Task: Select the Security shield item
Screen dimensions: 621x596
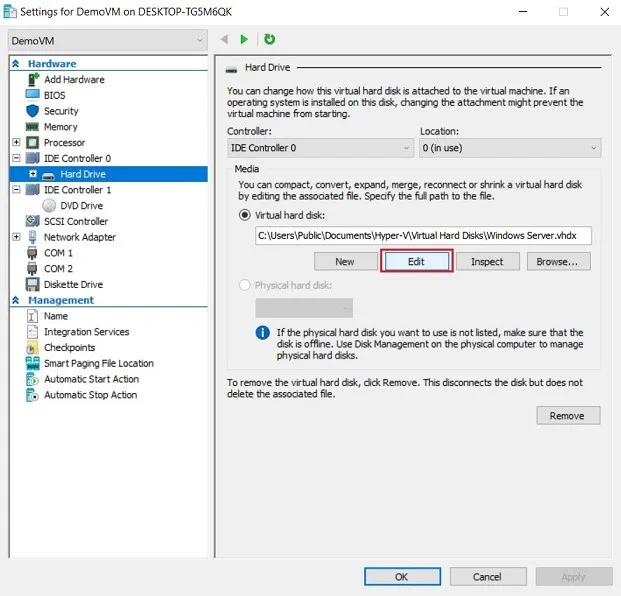Action: 60,111
